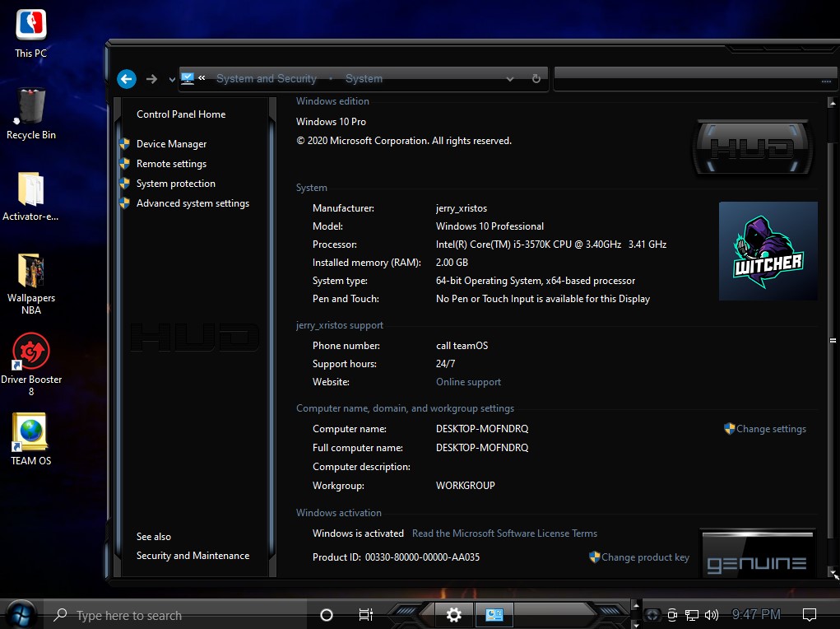The width and height of the screenshot is (840, 629).
Task: Select the TEAM OS desktop shortcut
Action: click(x=30, y=439)
